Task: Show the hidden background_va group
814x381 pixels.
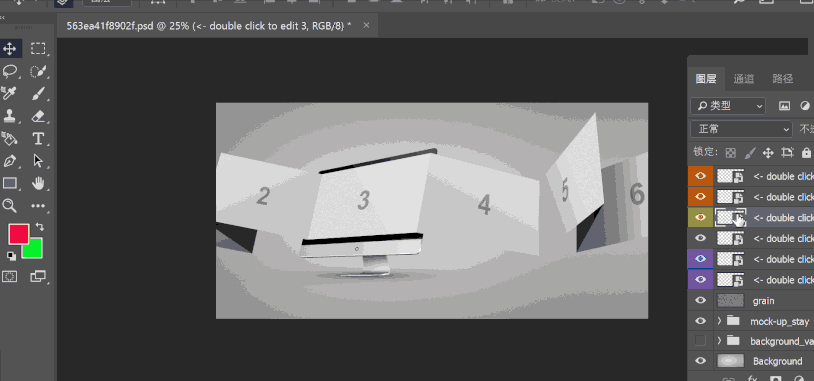Action: point(700,341)
